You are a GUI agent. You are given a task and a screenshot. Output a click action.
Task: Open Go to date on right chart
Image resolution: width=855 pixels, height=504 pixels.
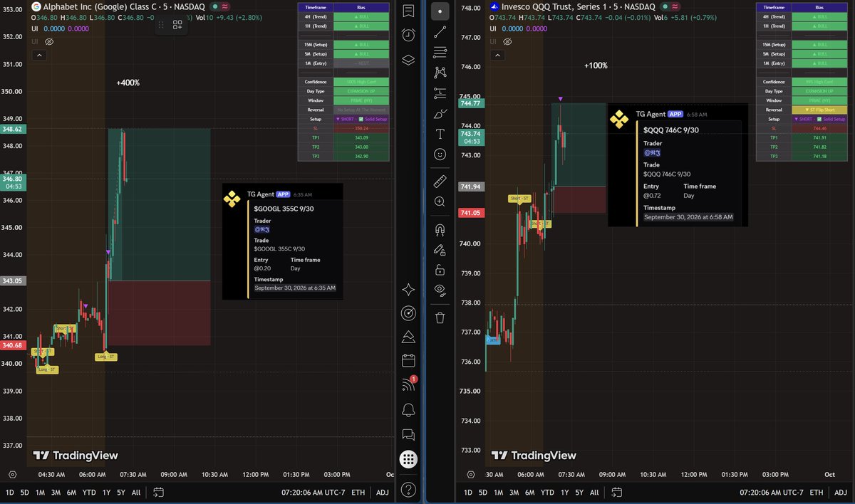[617, 492]
